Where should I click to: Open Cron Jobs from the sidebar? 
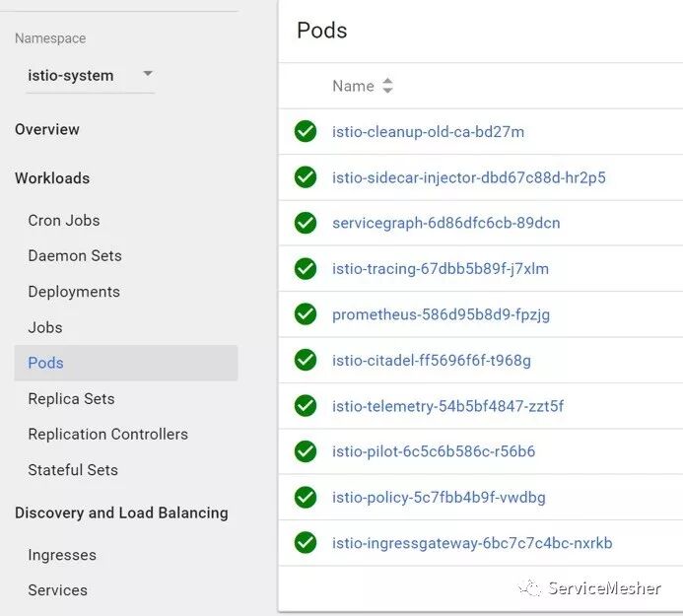pyautogui.click(x=64, y=220)
